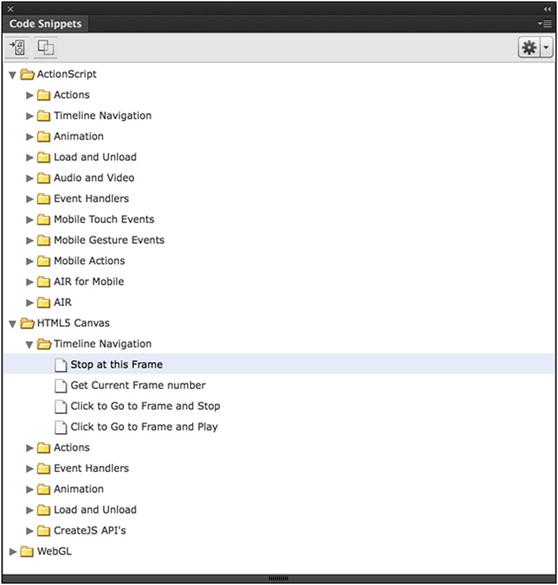Expand the Audio and Video folder

pos(29,178)
